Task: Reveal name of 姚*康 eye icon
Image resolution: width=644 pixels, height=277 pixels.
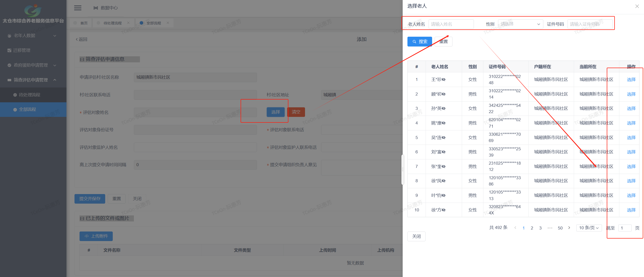Action: 444,123
